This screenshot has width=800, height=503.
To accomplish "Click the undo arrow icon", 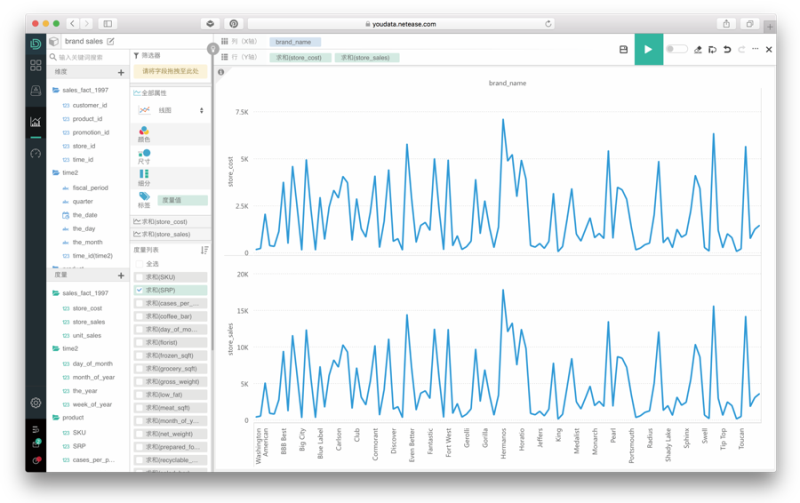I will pyautogui.click(x=726, y=49).
